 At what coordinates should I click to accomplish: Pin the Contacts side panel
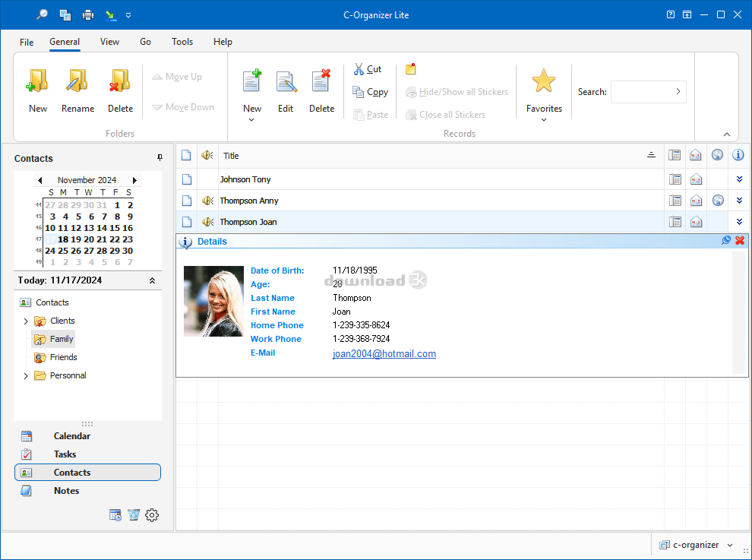point(160,158)
